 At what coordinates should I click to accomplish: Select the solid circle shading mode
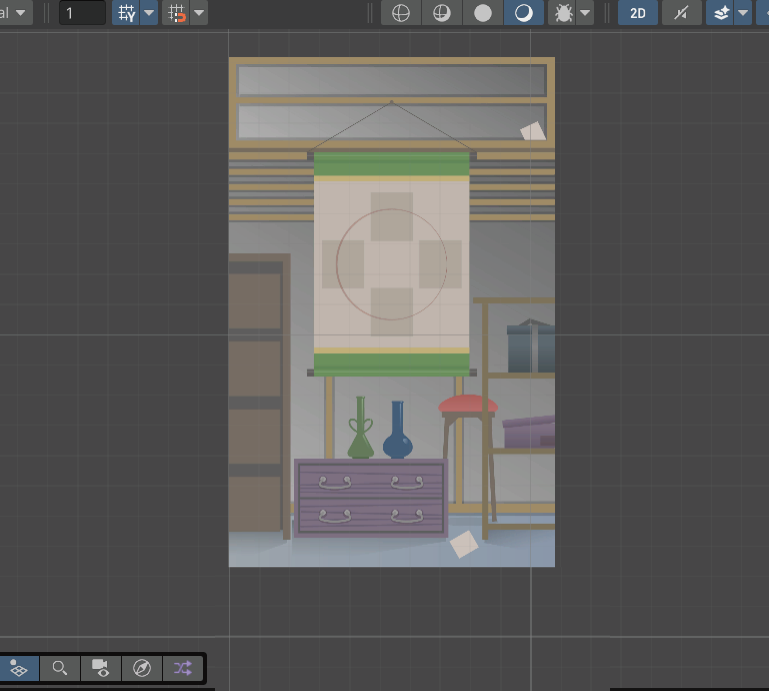pos(482,13)
